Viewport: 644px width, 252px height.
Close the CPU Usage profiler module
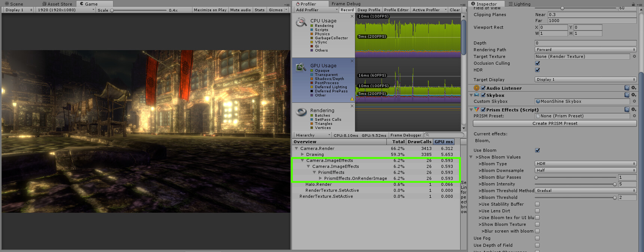tap(352, 16)
